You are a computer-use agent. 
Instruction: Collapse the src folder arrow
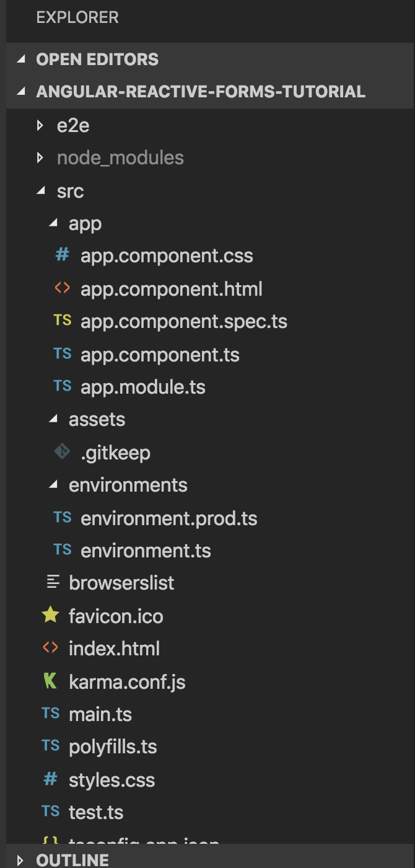coord(41,192)
